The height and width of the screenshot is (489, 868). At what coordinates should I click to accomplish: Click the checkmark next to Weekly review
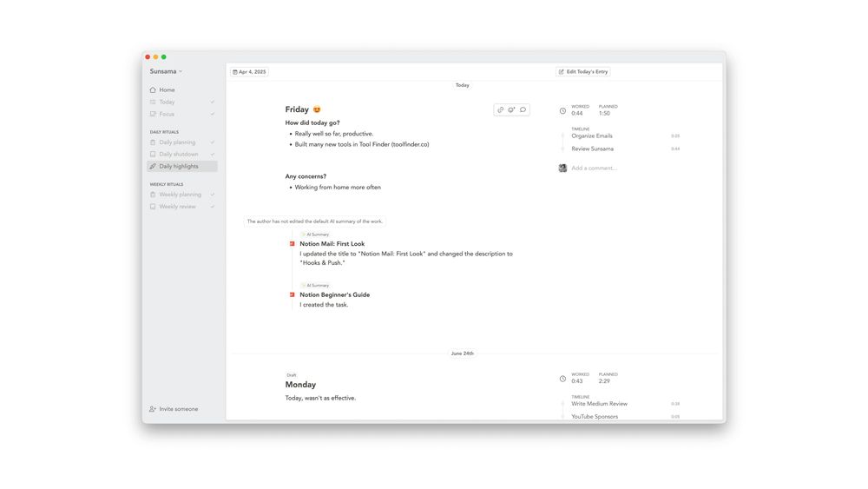tap(212, 207)
